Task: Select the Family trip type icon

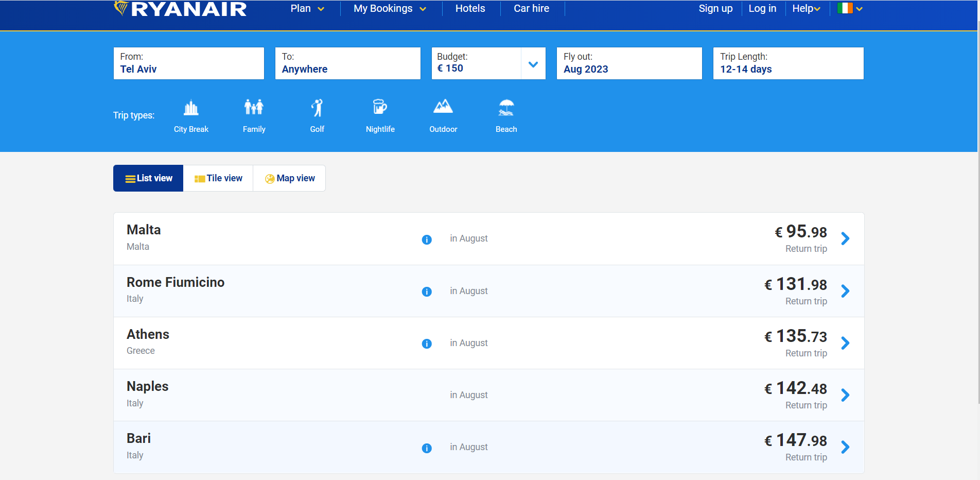Action: (254, 108)
